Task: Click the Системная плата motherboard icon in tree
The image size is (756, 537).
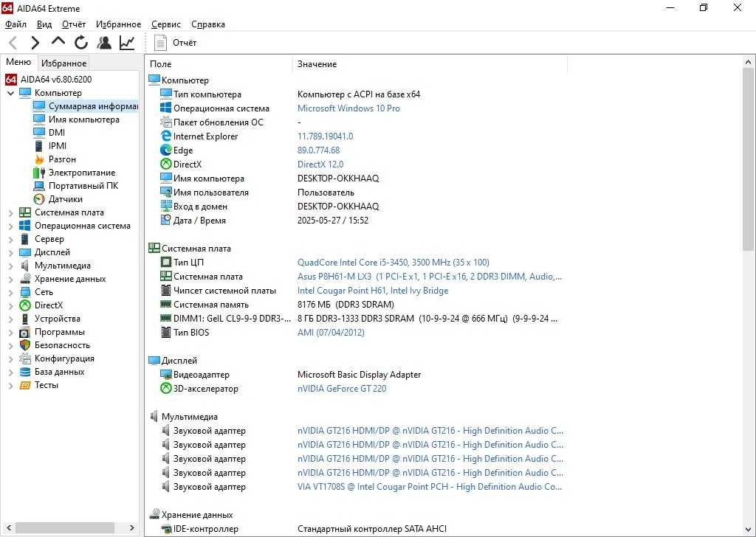Action: point(25,212)
